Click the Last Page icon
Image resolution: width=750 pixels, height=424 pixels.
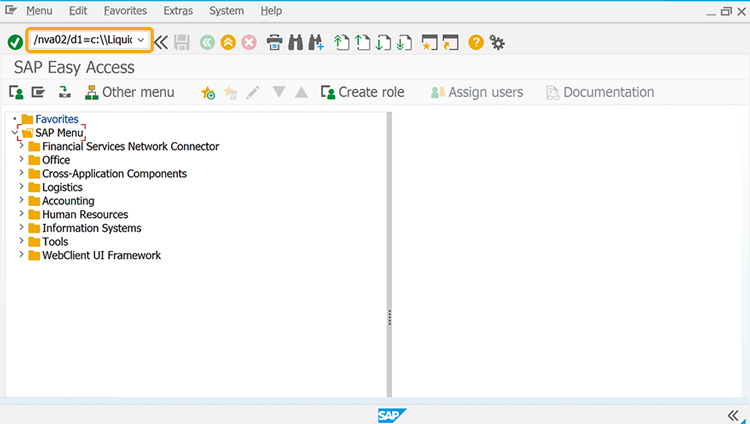(x=405, y=42)
